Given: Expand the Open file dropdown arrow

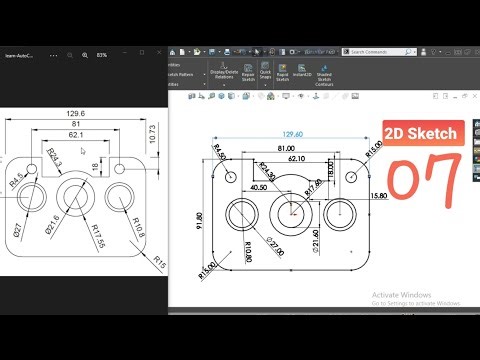Looking at the screenshot, I should point(204,52).
